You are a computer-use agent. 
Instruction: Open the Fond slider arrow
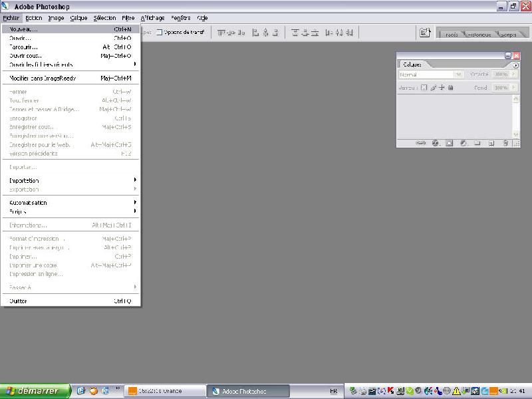pyautogui.click(x=513, y=88)
